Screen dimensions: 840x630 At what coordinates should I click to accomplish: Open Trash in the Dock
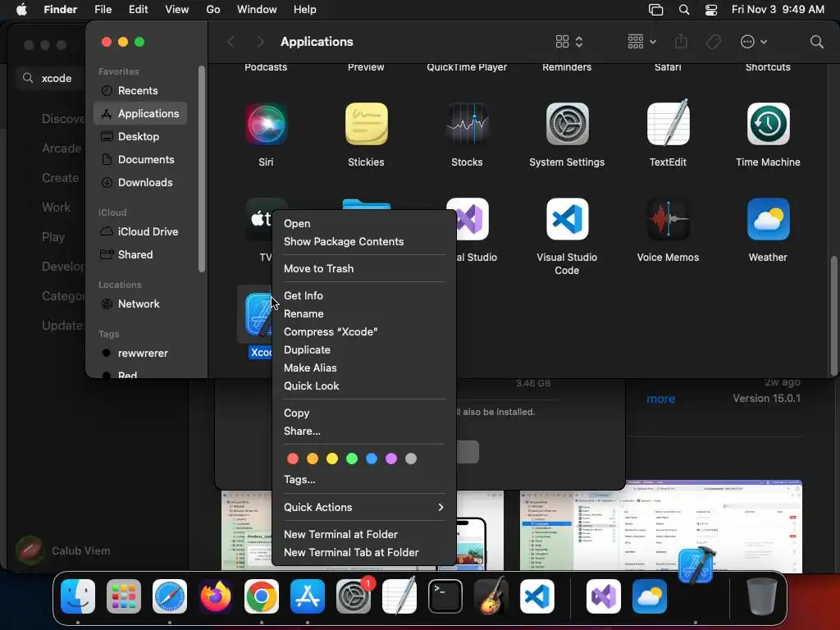pos(762,596)
